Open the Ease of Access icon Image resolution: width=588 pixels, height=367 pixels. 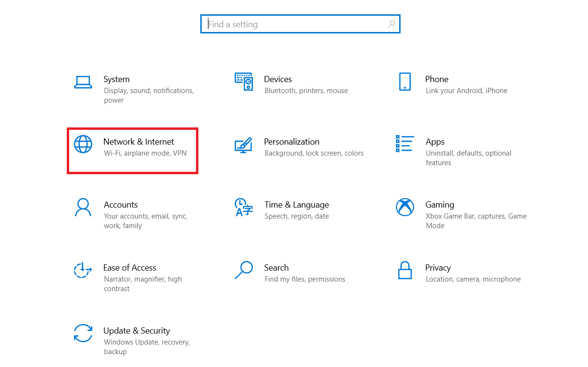(83, 270)
